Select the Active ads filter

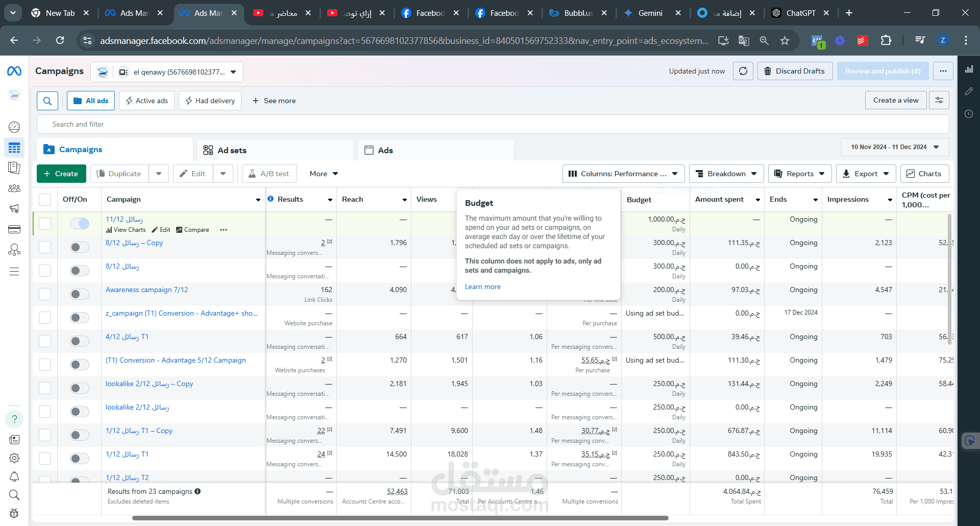tap(147, 101)
